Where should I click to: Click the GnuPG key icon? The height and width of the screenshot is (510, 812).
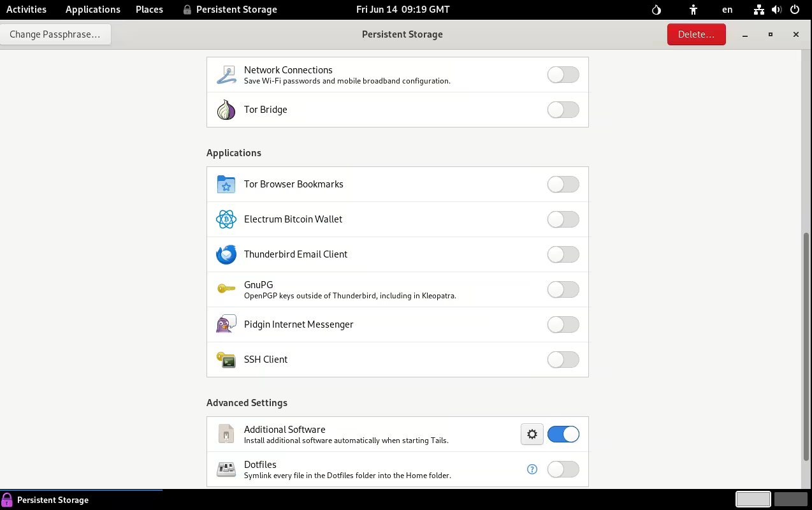(226, 289)
